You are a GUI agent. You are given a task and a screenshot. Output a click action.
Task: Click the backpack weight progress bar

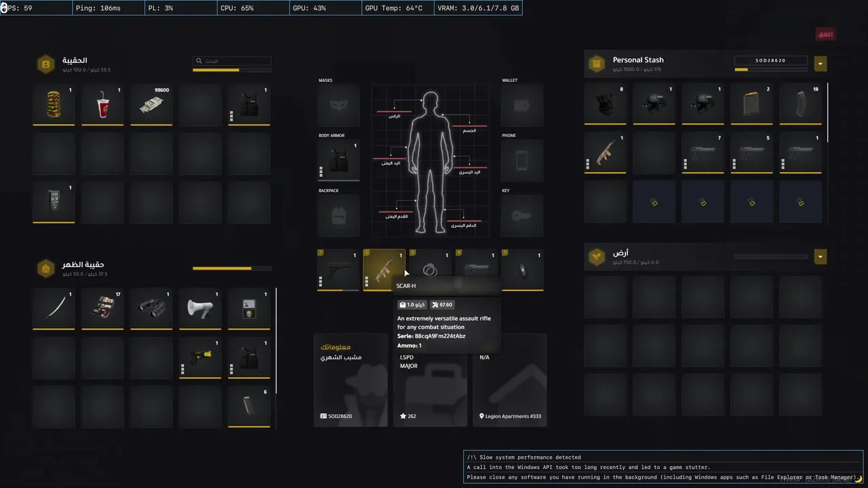pos(232,268)
